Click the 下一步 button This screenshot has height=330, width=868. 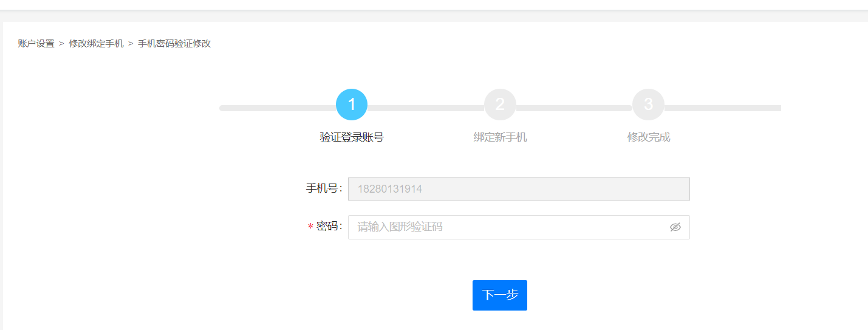(x=500, y=295)
